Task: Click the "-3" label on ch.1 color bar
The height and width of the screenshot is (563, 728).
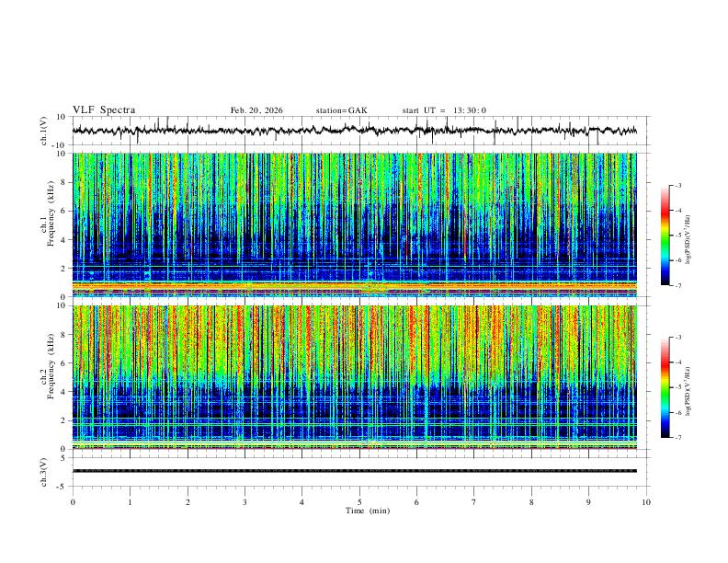Action: [677, 185]
